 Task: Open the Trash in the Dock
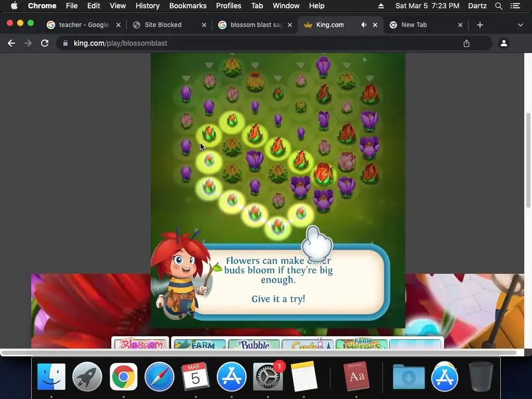click(481, 377)
